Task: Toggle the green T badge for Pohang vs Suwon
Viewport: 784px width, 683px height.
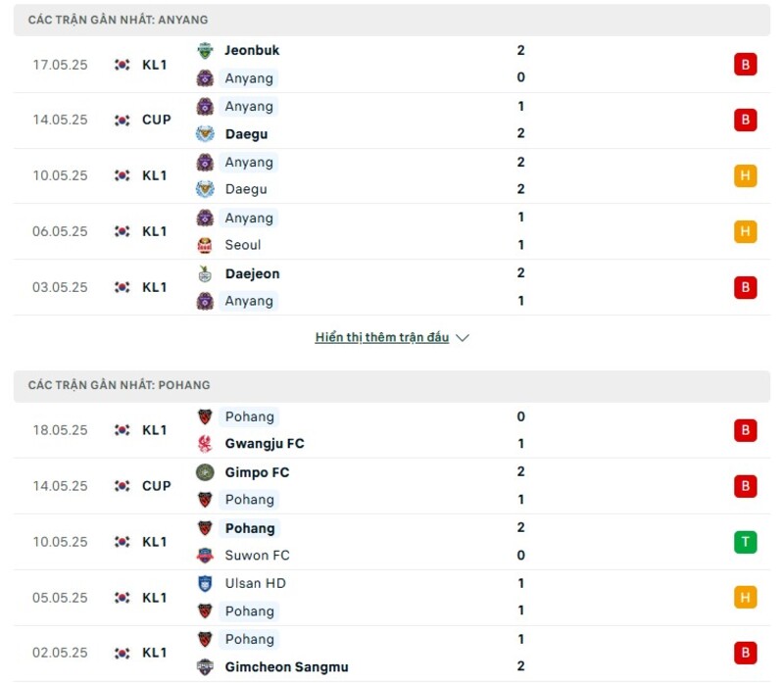Action: point(745,541)
